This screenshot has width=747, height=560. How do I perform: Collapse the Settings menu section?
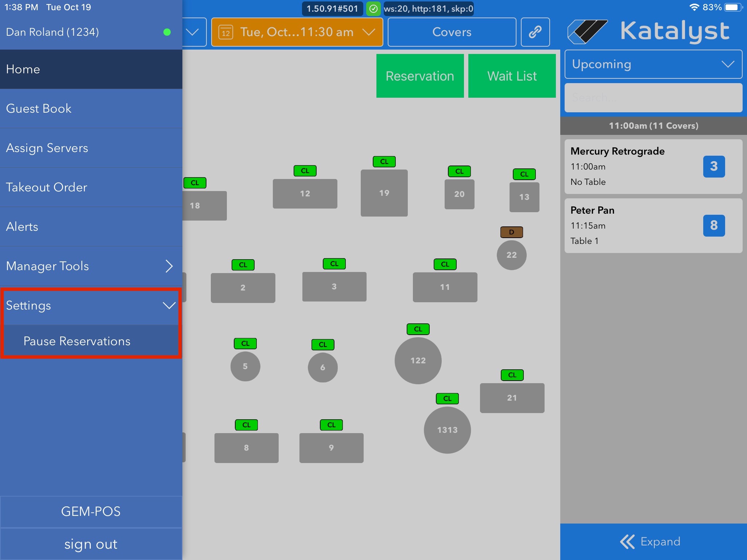(x=169, y=306)
